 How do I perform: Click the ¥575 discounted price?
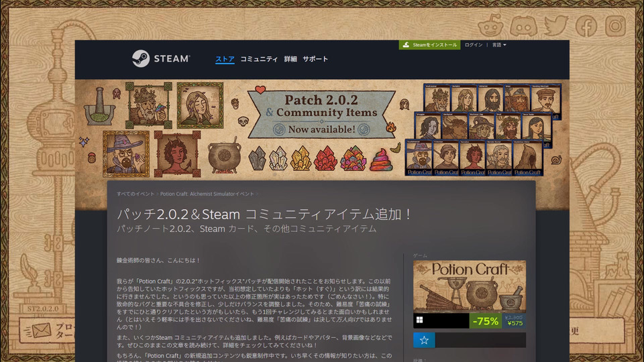[x=515, y=323]
